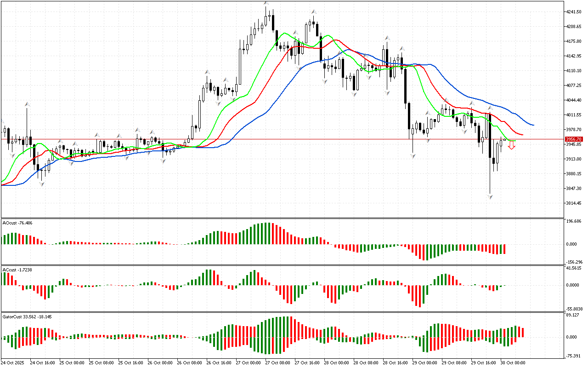Click the -55.8038 value on the AC scale

[x=575, y=309]
